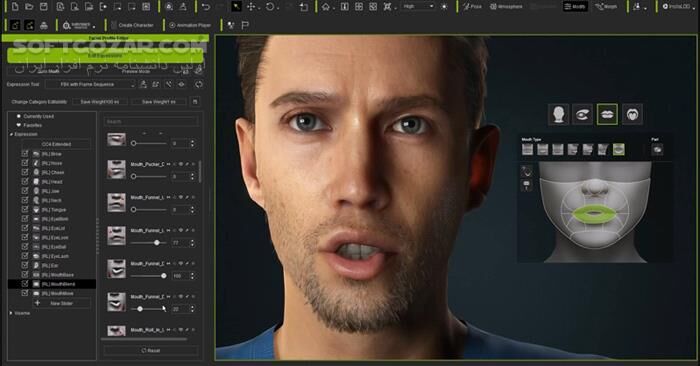
Task: Click the refresh arrows icon beside Expression Tool
Action: click(198, 84)
